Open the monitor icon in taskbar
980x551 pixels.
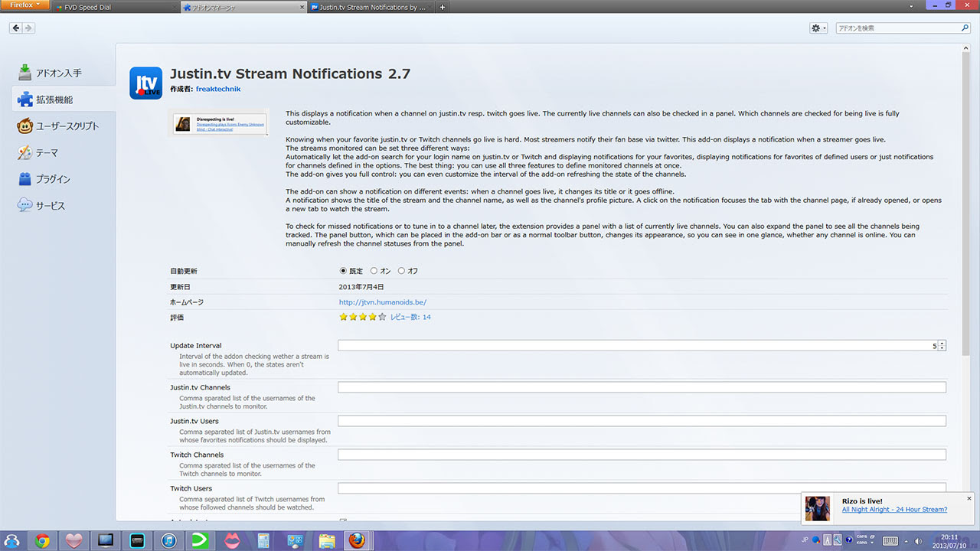(x=106, y=541)
